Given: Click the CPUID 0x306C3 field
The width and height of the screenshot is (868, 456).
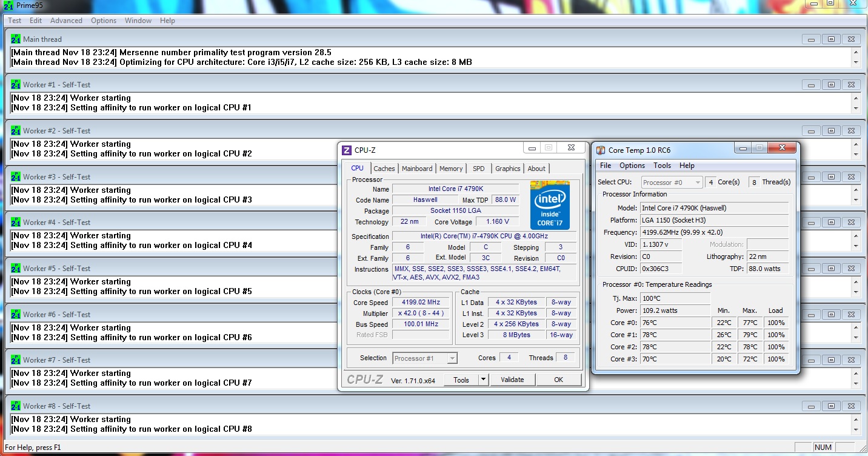Looking at the screenshot, I should pos(661,269).
